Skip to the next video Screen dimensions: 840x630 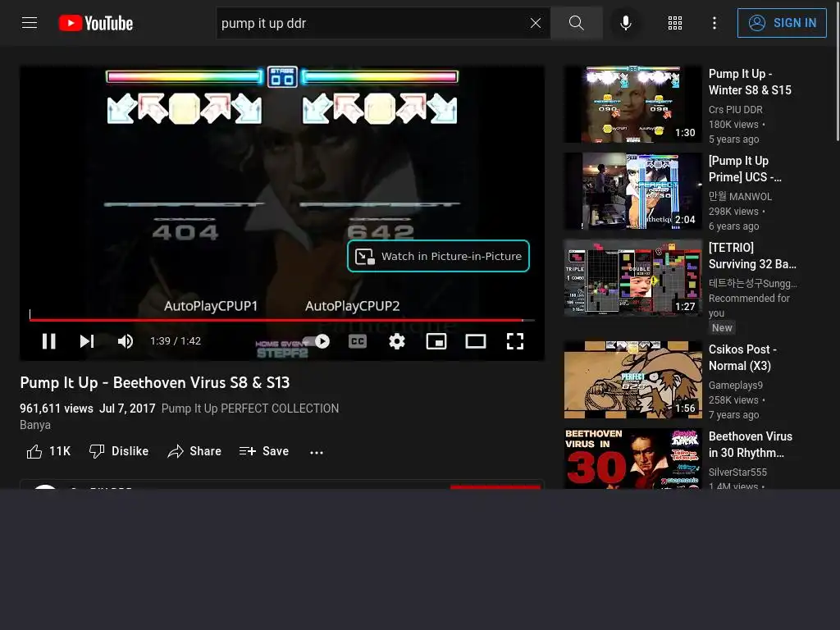pyautogui.click(x=87, y=341)
